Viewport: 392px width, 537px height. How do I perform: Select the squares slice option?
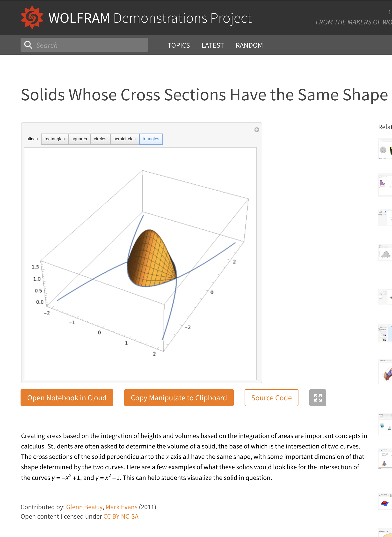click(79, 139)
